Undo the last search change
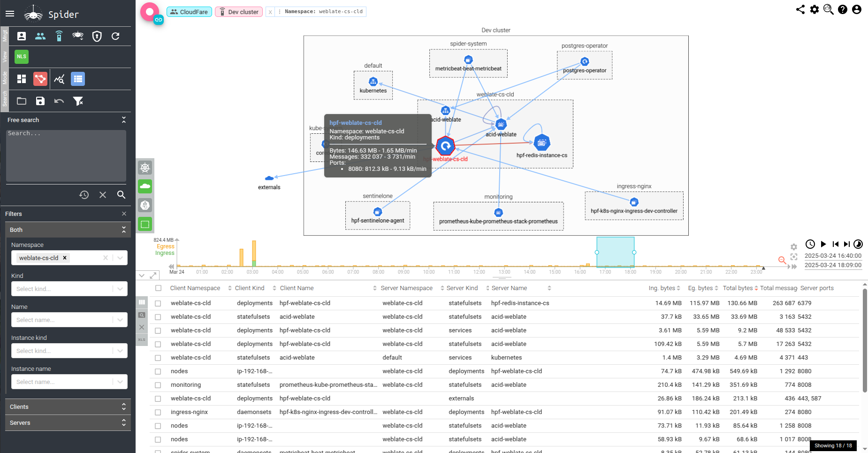Screen dimensions: 868x453 [x=59, y=101]
